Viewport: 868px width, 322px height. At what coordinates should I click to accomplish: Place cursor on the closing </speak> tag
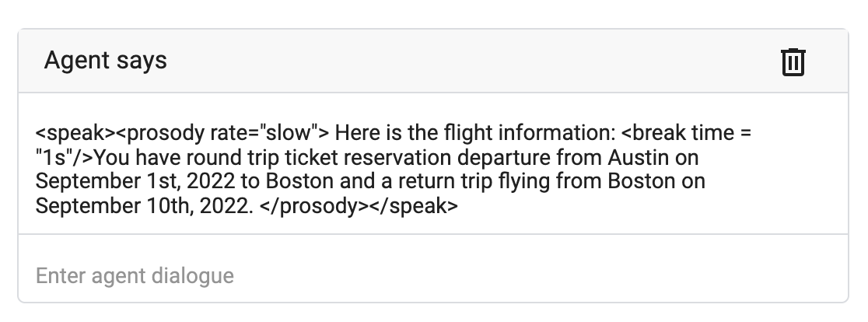414,206
